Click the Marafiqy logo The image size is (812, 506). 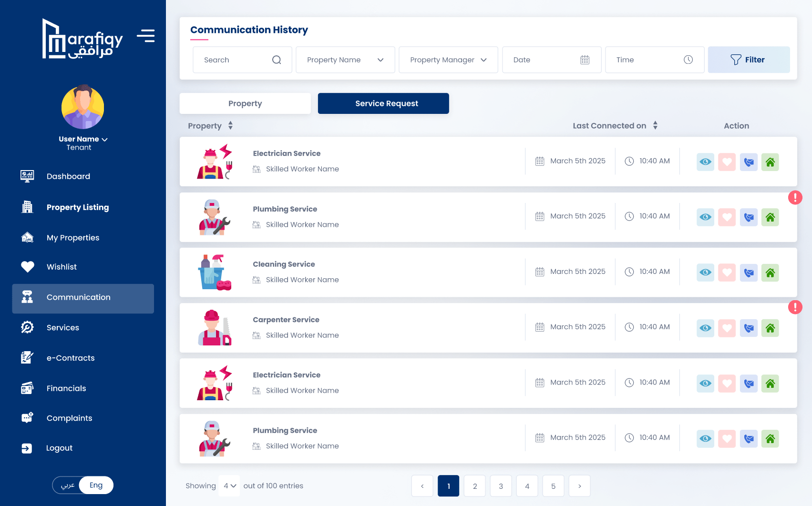pos(82,39)
